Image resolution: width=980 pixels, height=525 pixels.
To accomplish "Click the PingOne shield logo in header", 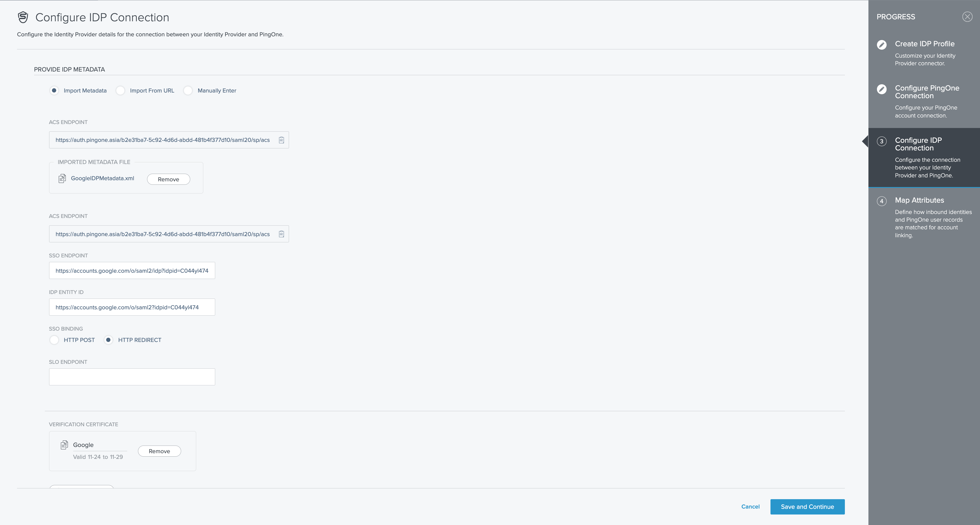I will tap(23, 17).
